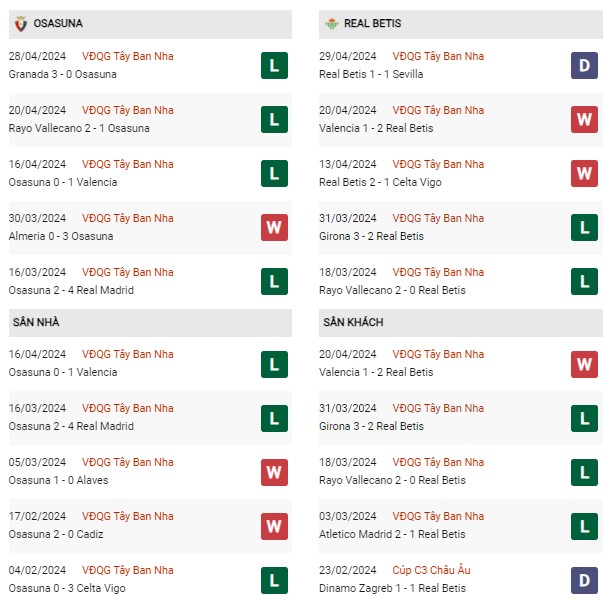Click the D badge for Dinamo Zagreb 1 - 1 Real Betis
The height and width of the screenshot is (600, 604).
pos(585,580)
